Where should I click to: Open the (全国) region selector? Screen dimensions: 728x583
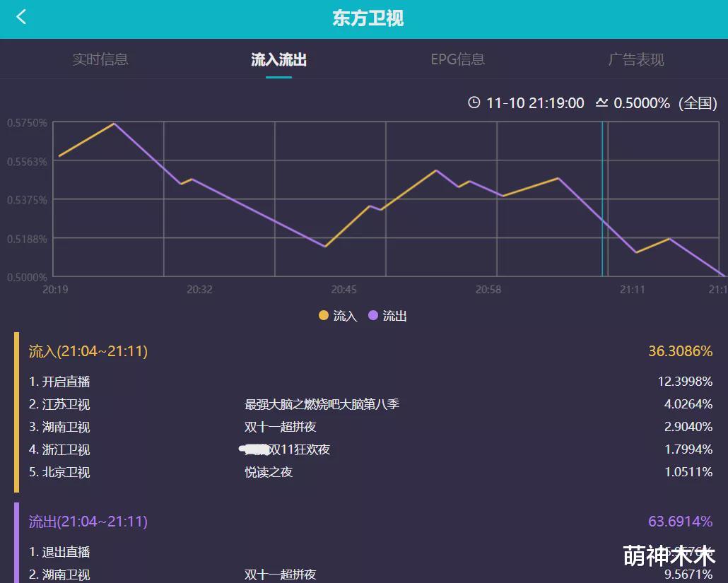[x=695, y=103]
